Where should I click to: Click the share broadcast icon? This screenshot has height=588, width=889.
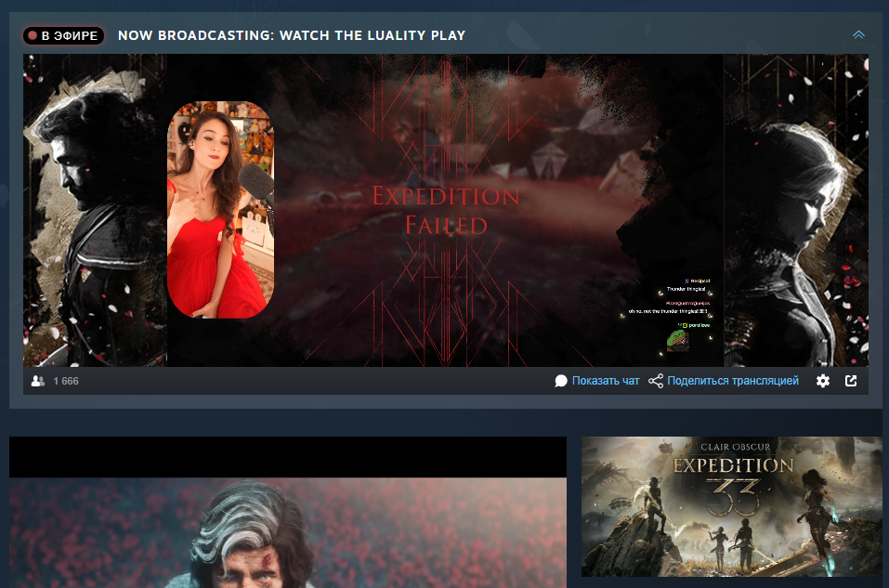click(656, 381)
